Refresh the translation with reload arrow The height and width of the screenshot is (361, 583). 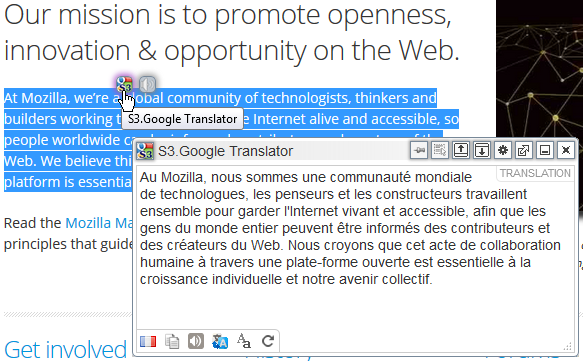(x=268, y=341)
